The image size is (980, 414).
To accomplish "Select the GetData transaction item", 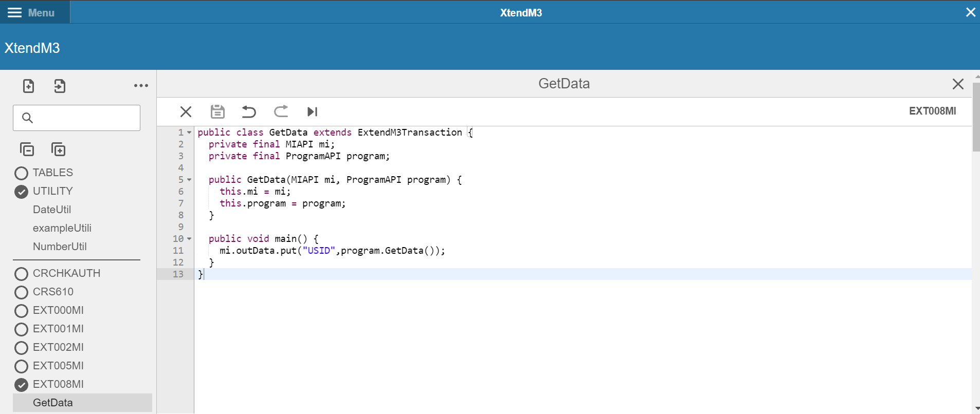I will [x=82, y=403].
